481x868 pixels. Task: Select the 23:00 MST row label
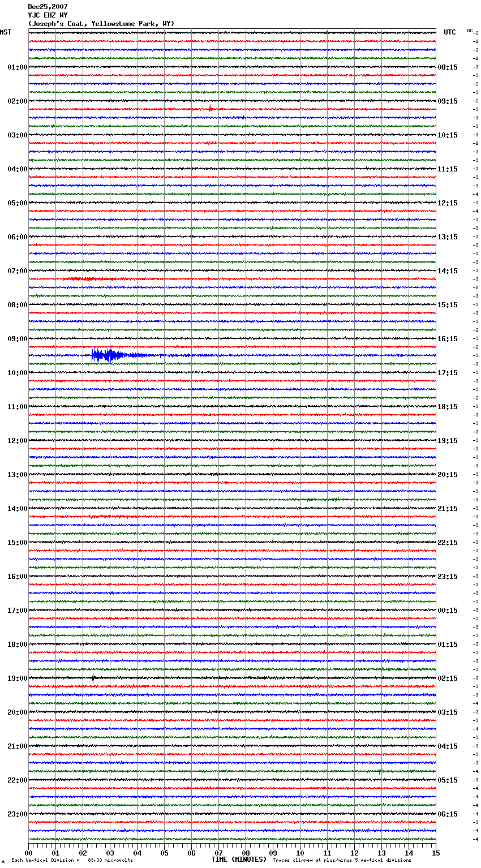(x=18, y=814)
